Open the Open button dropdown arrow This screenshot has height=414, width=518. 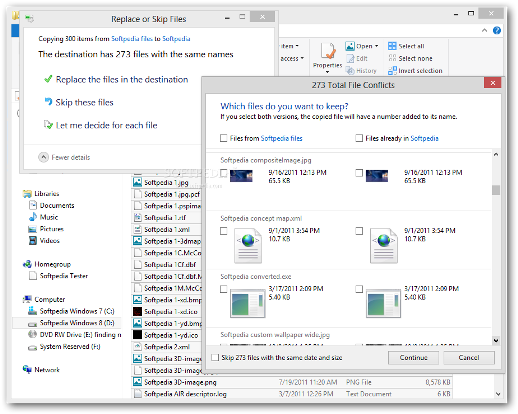(377, 46)
